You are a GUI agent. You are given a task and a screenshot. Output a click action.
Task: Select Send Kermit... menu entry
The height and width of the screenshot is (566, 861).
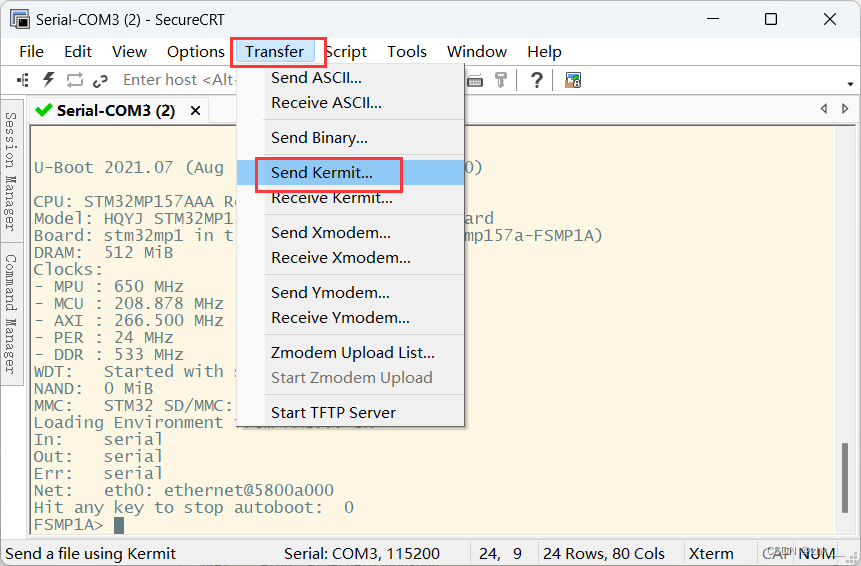[350, 173]
